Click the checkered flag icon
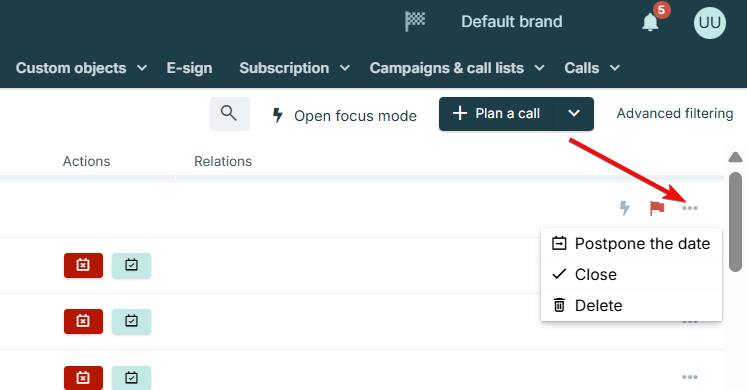Image resolution: width=747 pixels, height=390 pixels. point(415,21)
